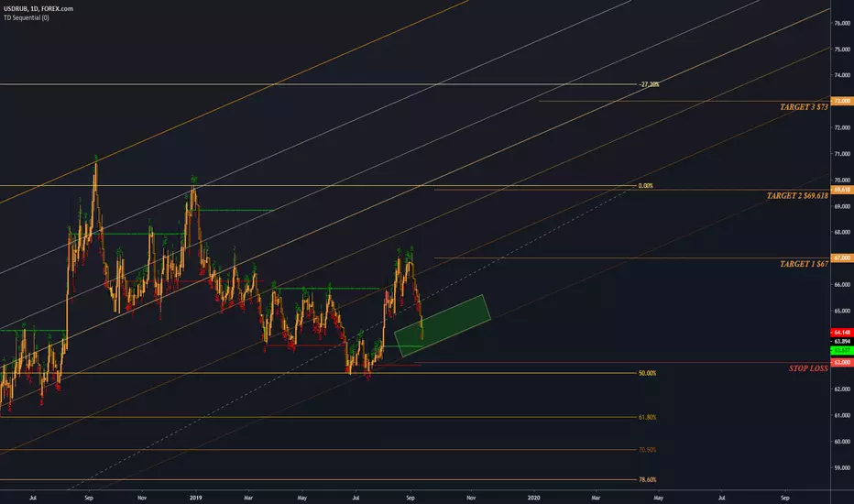Image resolution: width=854 pixels, height=504 pixels.
Task: Select the 74.000 price axis label
Action: point(842,75)
